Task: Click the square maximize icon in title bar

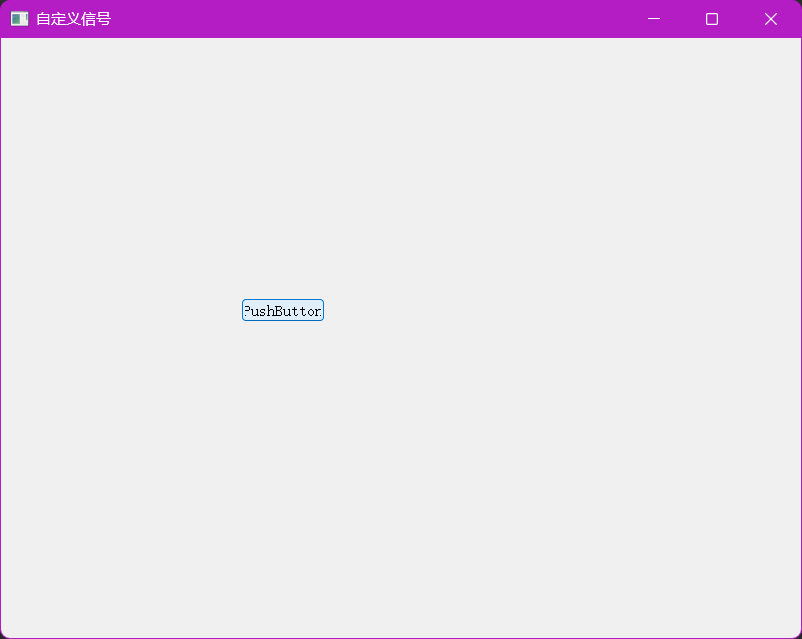Action: coord(712,19)
